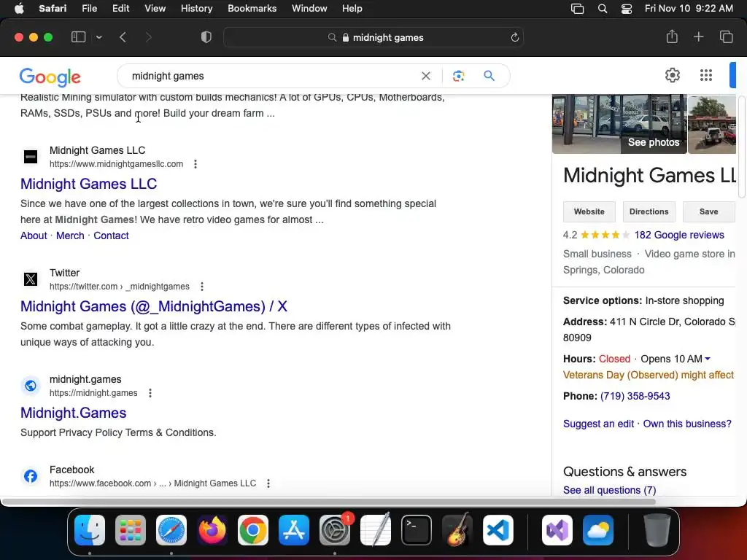The height and width of the screenshot is (560, 747).
Task: Reload the page with the refresh icon
Action: (x=514, y=37)
